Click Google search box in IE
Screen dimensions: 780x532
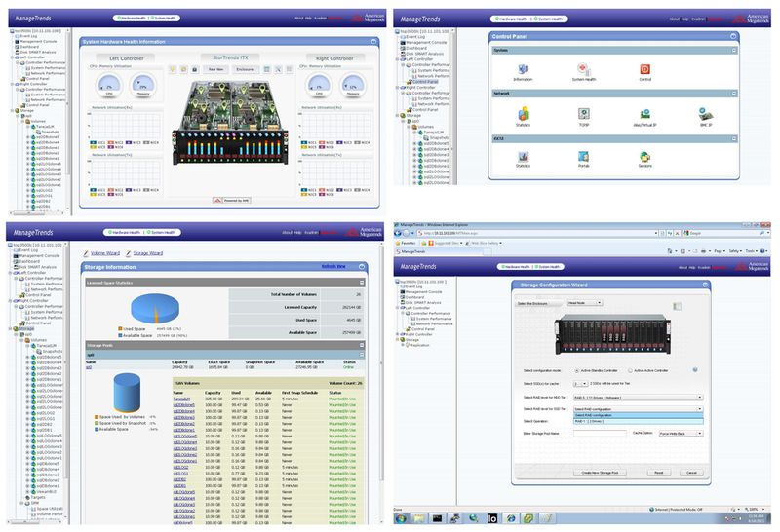[724, 233]
